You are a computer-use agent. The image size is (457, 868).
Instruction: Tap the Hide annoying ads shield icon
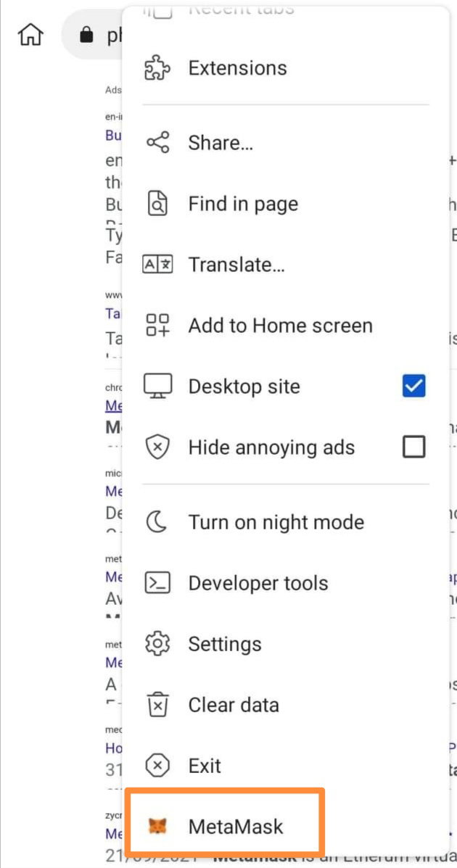click(158, 447)
